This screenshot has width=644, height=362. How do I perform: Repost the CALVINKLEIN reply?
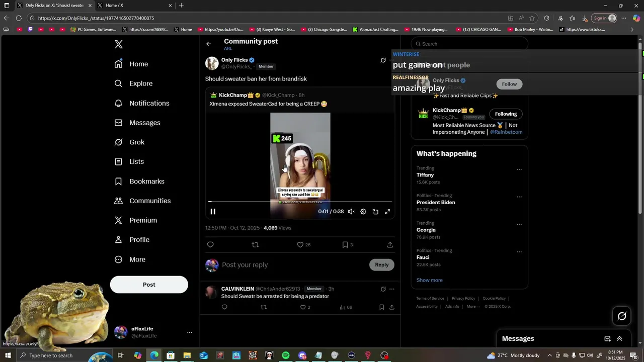[264, 307]
